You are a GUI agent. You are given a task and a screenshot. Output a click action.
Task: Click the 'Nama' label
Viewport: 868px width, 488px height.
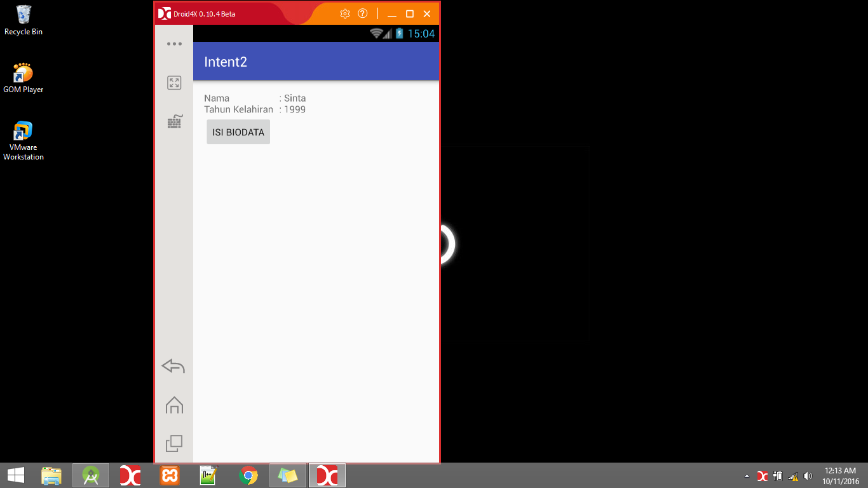pos(217,98)
